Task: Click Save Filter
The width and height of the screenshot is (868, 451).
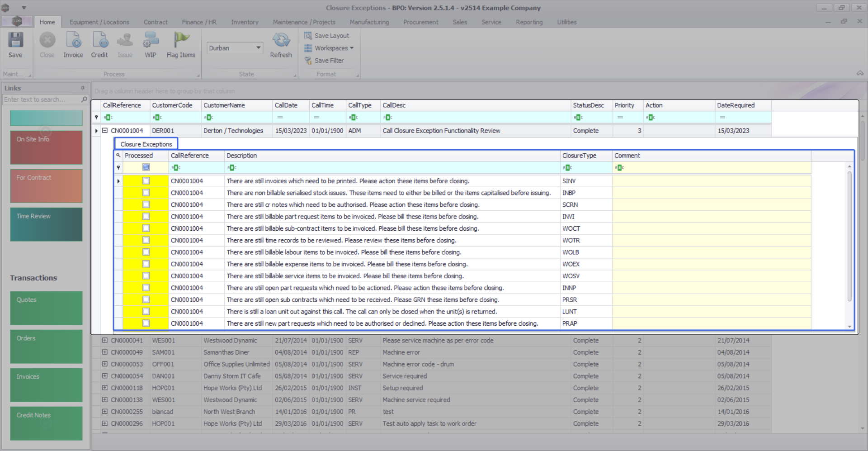Action: [x=324, y=61]
